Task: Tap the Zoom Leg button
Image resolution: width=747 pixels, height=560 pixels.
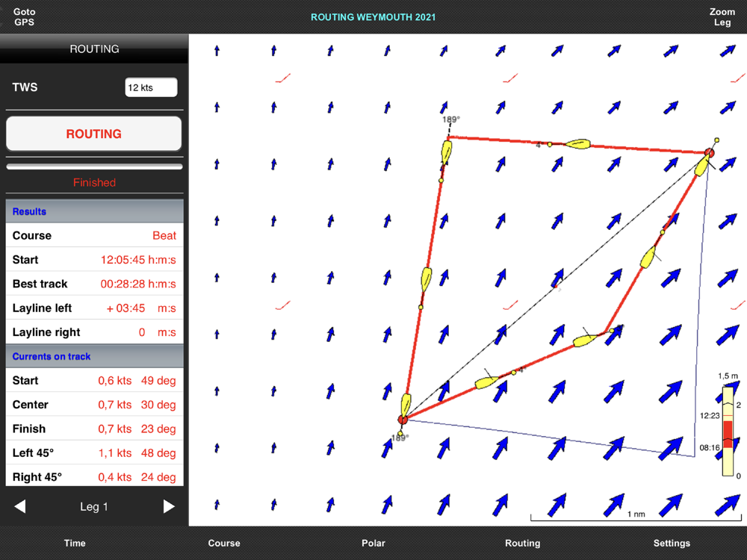Action: coord(722,16)
